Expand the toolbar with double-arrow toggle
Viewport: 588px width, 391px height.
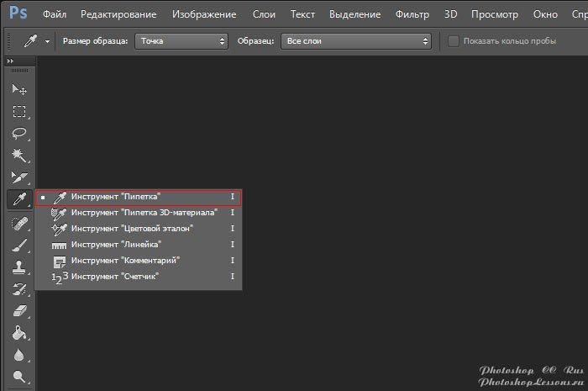click(x=11, y=61)
